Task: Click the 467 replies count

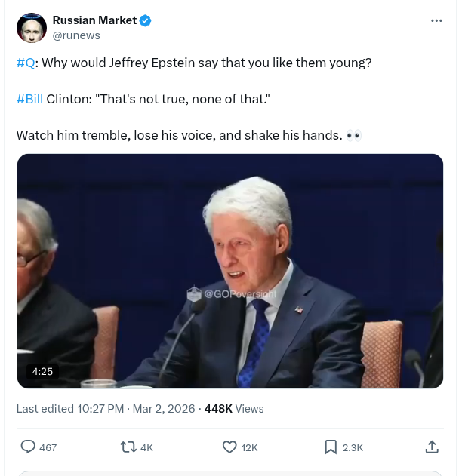Action: 48,448
